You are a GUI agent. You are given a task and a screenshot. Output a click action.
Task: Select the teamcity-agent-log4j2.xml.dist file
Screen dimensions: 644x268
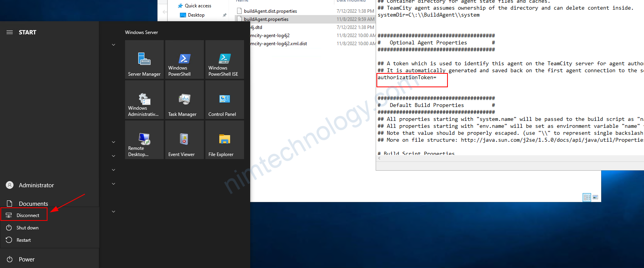278,44
